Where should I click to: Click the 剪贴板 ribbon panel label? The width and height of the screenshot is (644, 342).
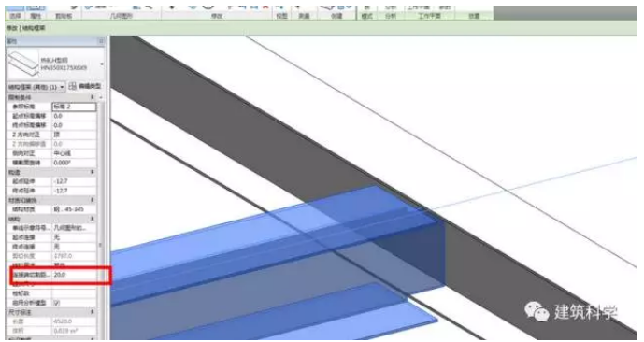(64, 16)
